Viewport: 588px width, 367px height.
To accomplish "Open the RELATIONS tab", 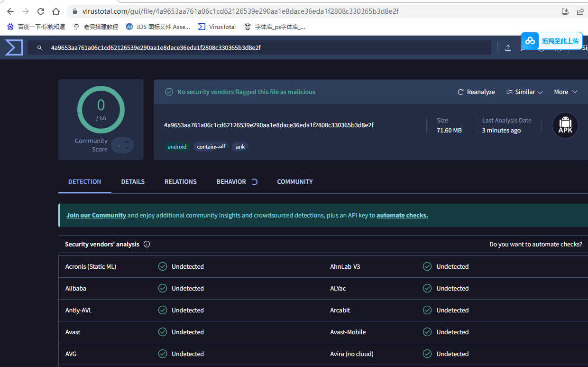I will tap(181, 182).
